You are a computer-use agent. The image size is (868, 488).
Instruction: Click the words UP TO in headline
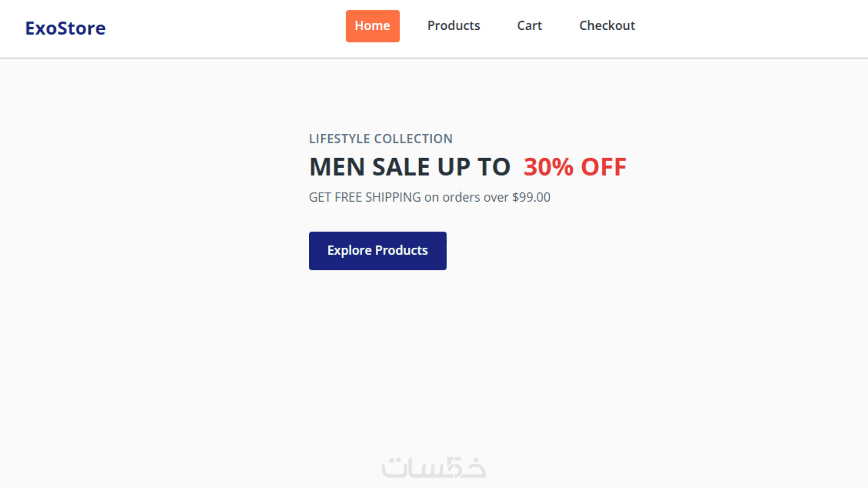click(x=473, y=167)
